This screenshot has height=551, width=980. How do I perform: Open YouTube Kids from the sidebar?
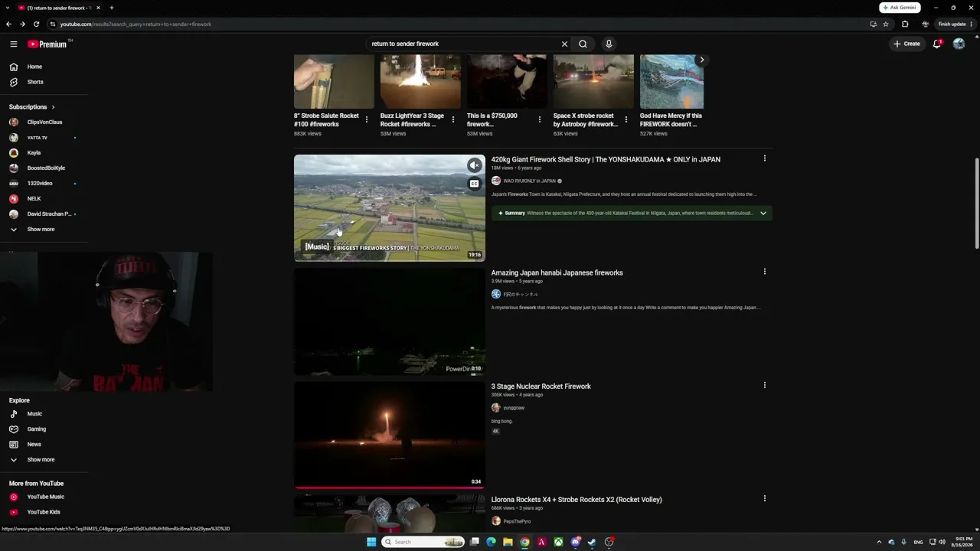[44, 512]
